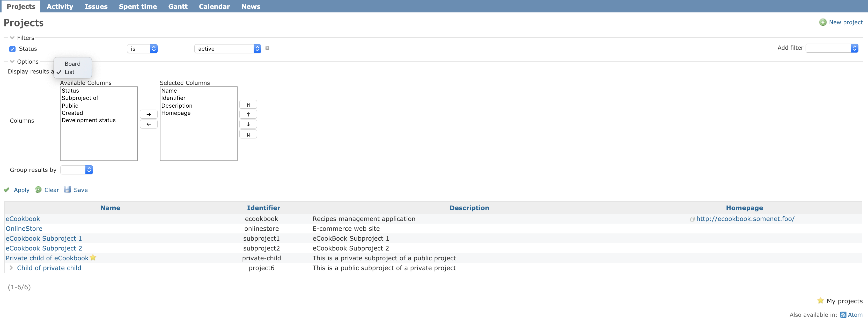Toggle the small button beside active dropdown
Viewport: 868px width, 324px height.
click(x=267, y=48)
